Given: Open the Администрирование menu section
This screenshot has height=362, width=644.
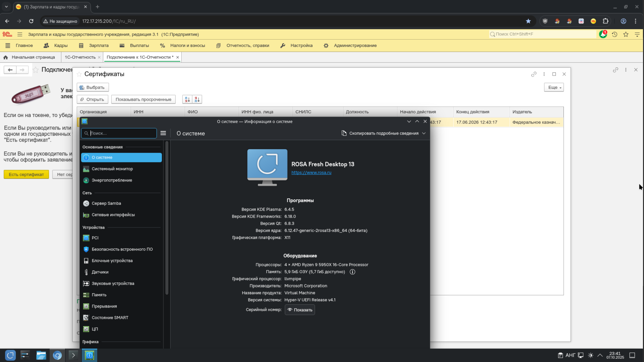Looking at the screenshot, I should click(355, 46).
